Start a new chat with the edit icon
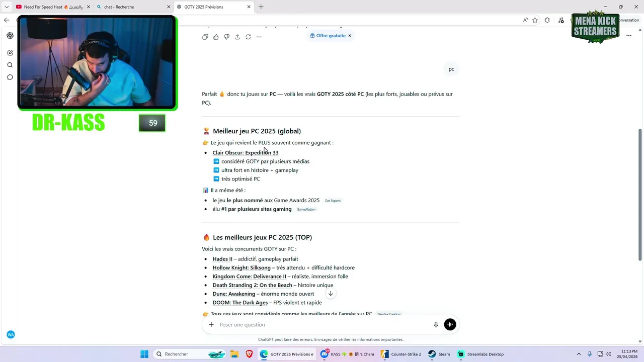This screenshot has height=362, width=644. tap(10, 53)
